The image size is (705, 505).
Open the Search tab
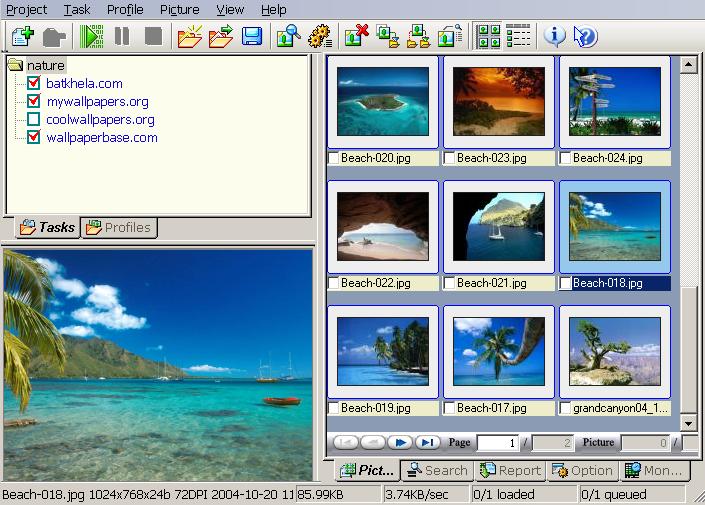tap(438, 470)
